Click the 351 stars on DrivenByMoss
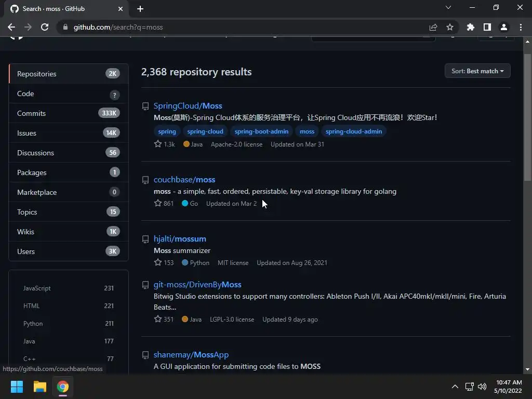 click(x=164, y=320)
